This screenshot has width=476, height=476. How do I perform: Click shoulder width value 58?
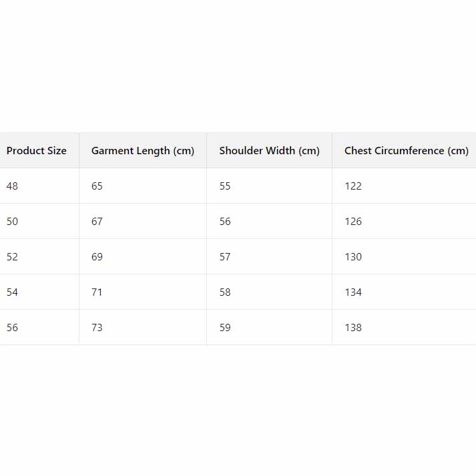pyautogui.click(x=225, y=292)
